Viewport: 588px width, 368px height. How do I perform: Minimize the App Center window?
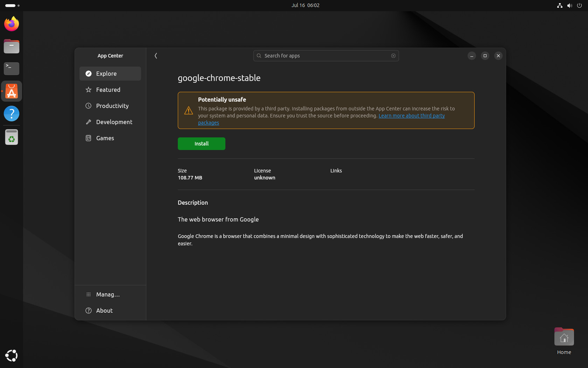click(x=472, y=56)
